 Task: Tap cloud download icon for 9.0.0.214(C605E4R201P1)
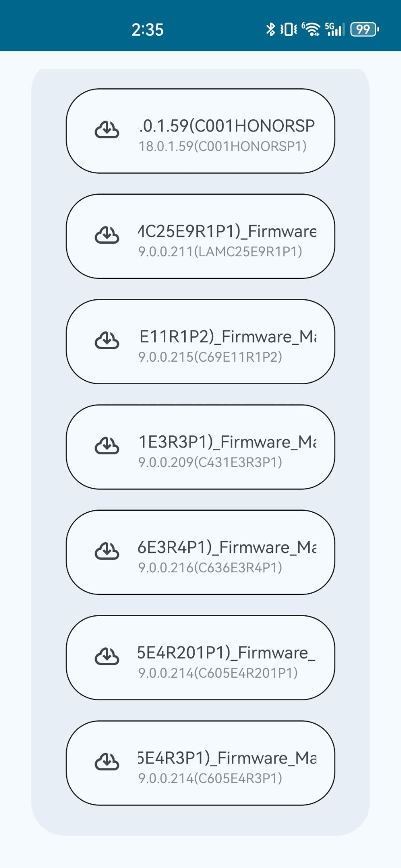point(107,657)
